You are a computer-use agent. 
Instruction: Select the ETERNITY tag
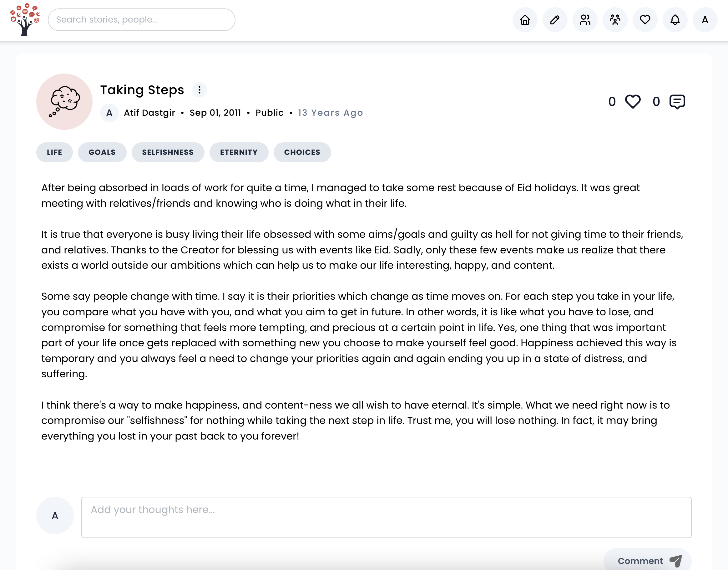tap(239, 152)
